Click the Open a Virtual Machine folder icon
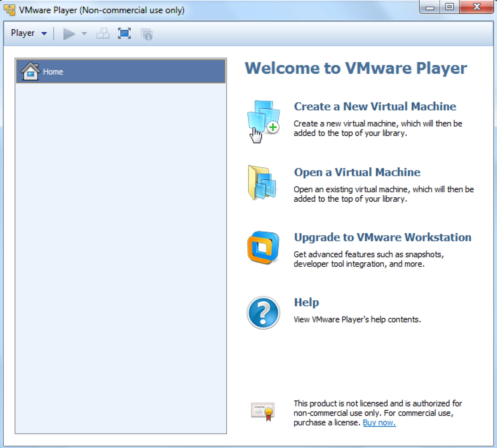 point(262,183)
